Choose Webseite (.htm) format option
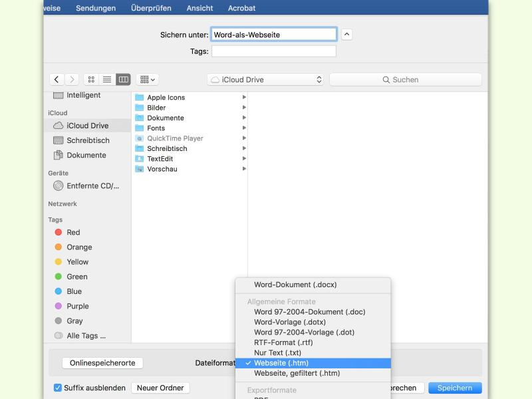Screen dimensions: 532x399 coord(281,363)
